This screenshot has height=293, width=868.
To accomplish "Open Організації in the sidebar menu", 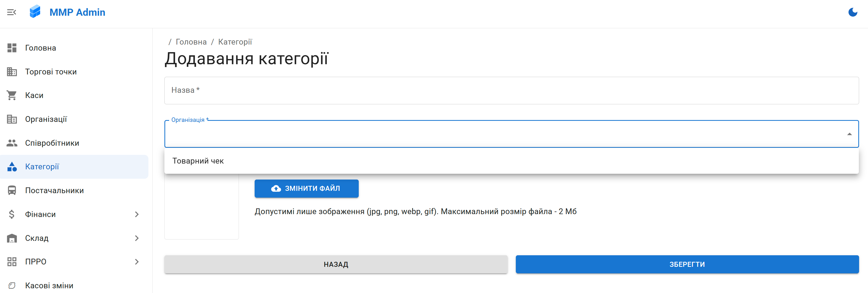I will 46,119.
